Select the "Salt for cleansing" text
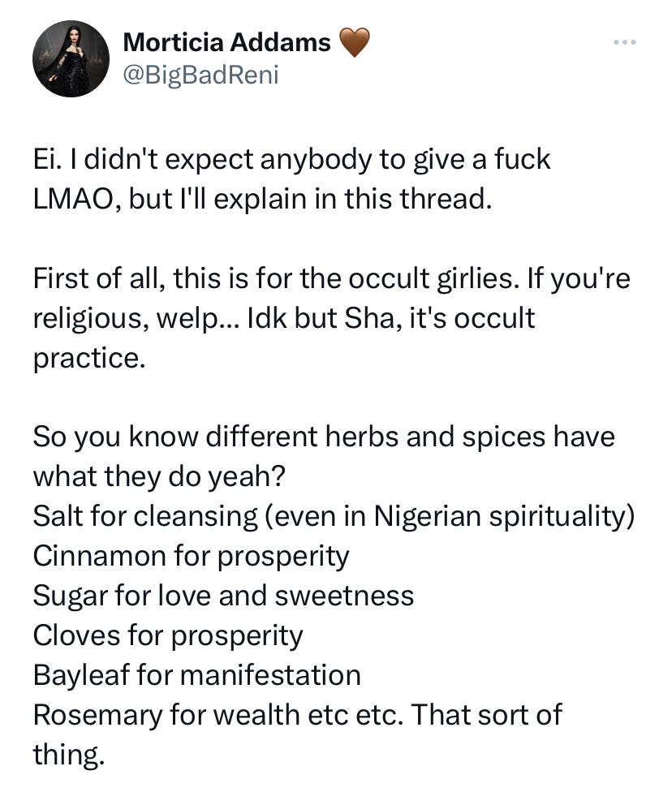The height and width of the screenshot is (792, 672). [145, 516]
